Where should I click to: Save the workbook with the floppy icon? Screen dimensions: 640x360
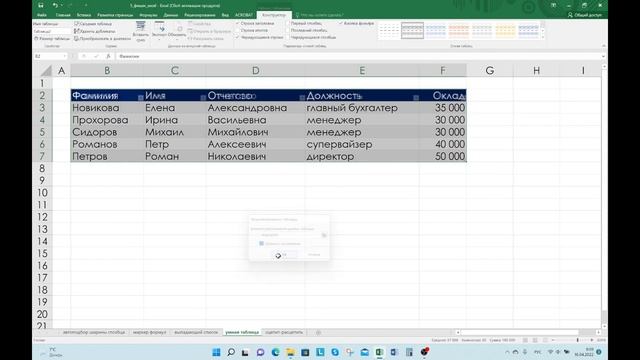40,5
